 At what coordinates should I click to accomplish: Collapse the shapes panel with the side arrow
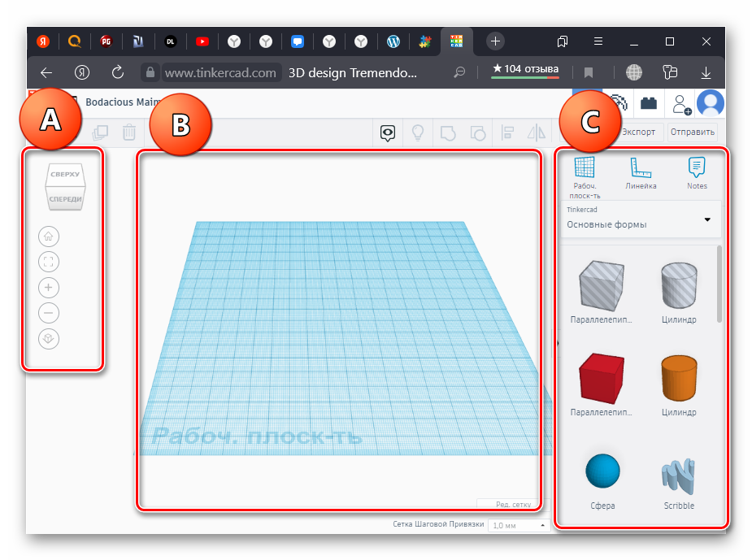pyautogui.click(x=557, y=343)
